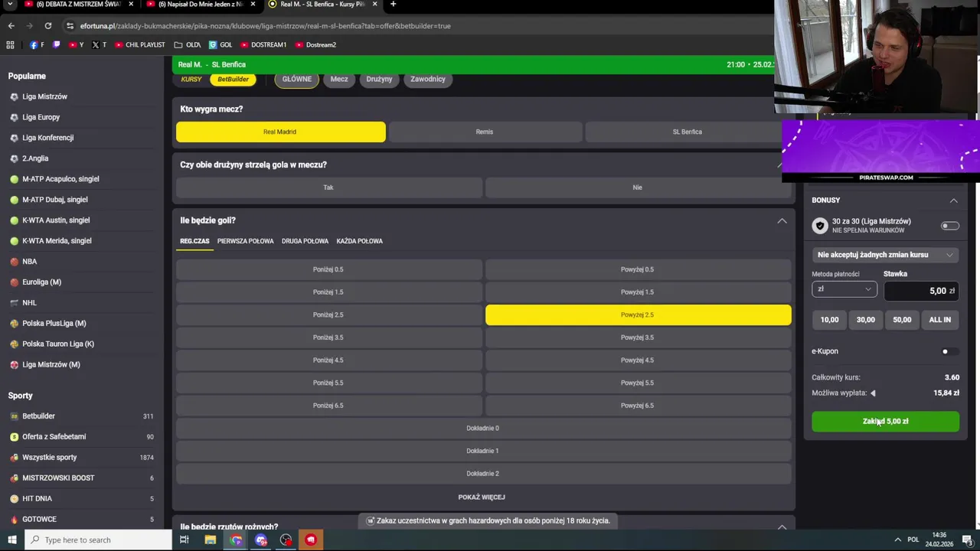Select the Drużyny category tab
980x551 pixels.
[379, 80]
